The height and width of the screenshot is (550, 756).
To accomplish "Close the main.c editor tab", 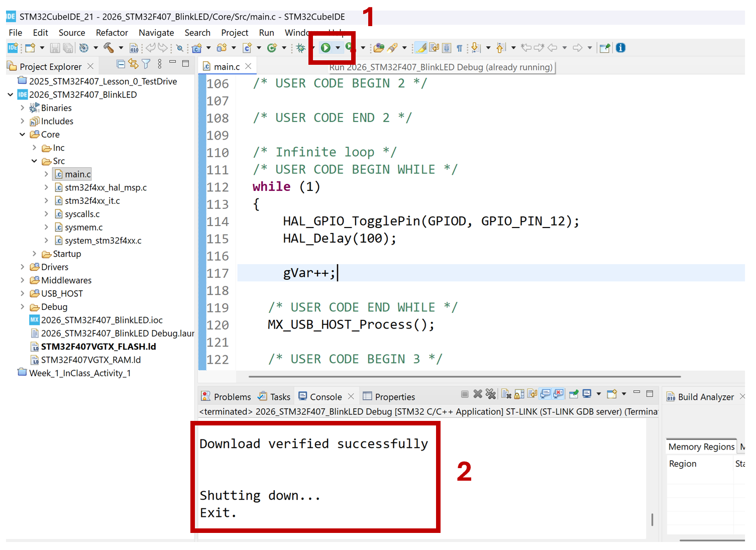I will pos(248,66).
